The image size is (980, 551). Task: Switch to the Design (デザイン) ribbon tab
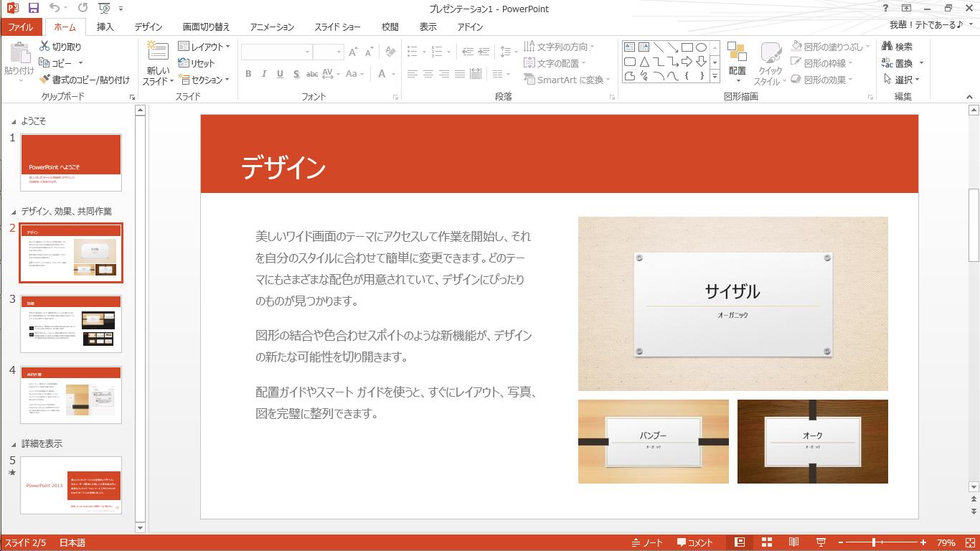148,27
